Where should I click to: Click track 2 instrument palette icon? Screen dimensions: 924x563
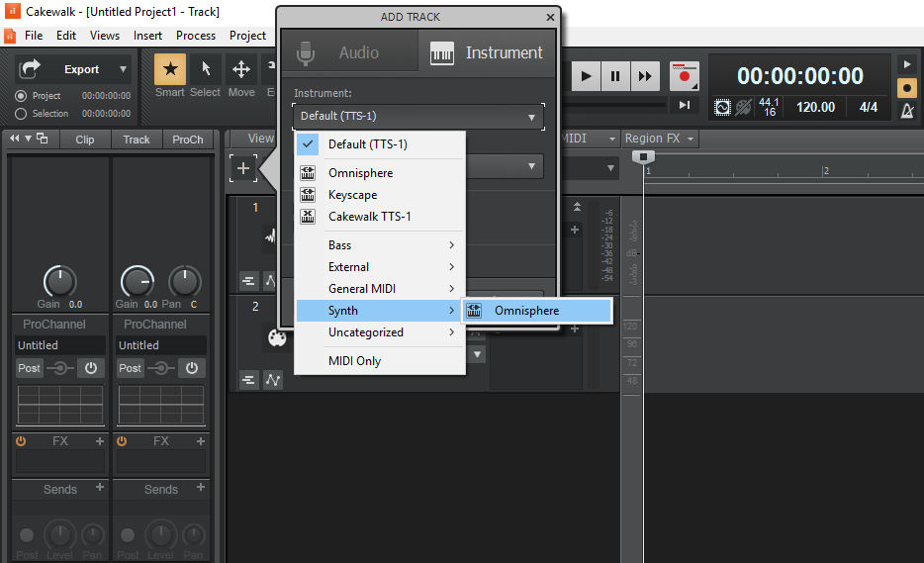pyautogui.click(x=277, y=338)
